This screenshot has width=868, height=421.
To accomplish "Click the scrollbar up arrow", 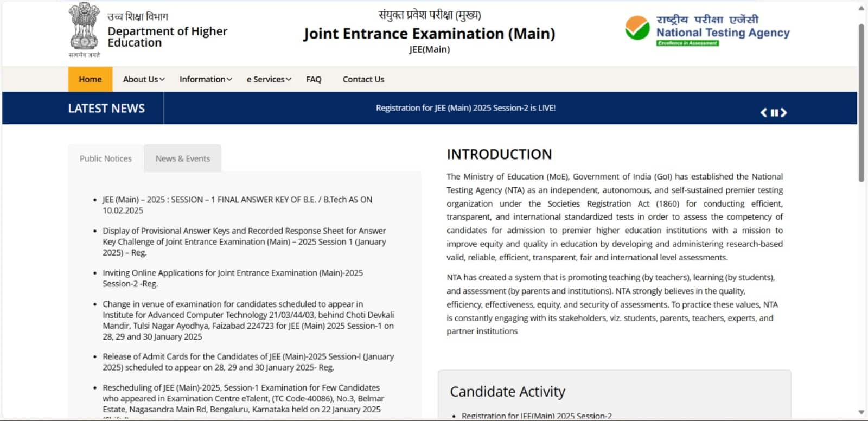I will coord(861,8).
